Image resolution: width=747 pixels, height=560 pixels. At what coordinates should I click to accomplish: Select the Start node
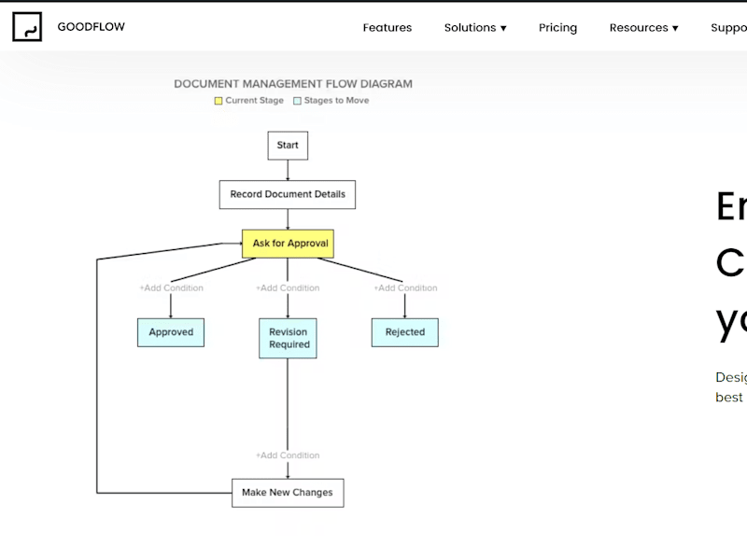point(288,146)
